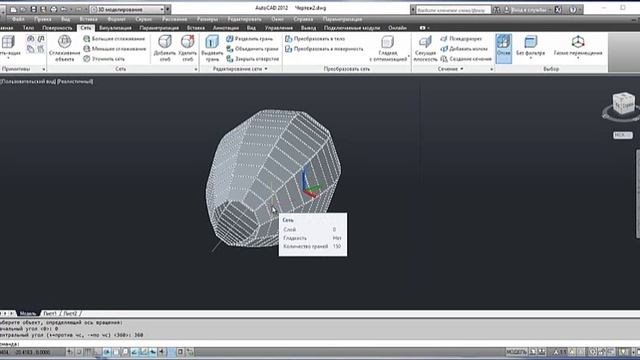Click the Undo arrow in quick access toolbar

click(x=63, y=9)
